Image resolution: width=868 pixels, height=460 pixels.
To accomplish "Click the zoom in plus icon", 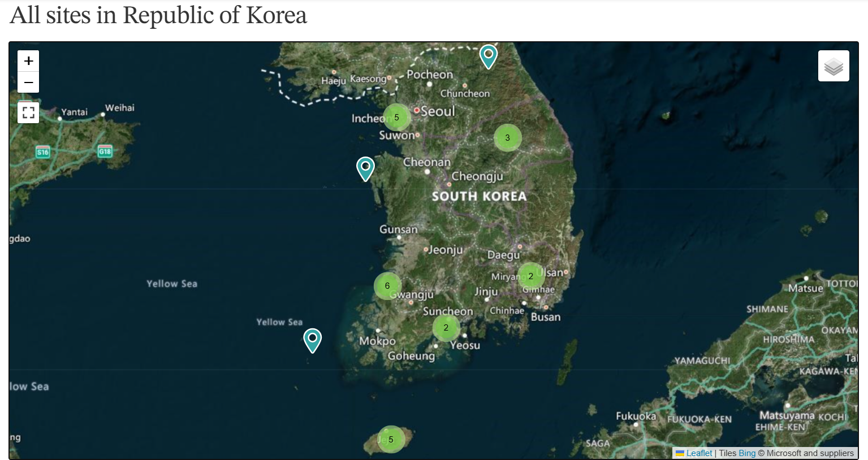I will (28, 60).
